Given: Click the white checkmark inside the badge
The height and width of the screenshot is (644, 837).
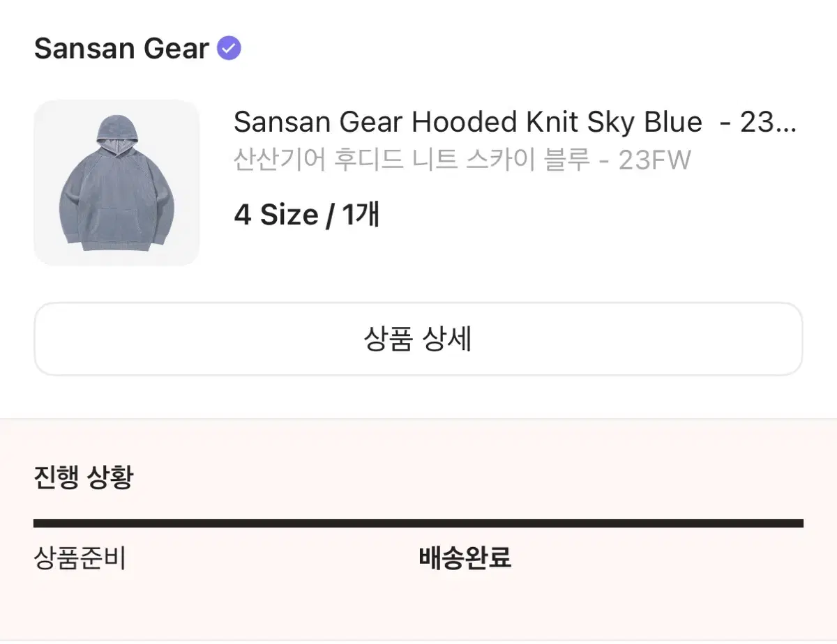Looking at the screenshot, I should click(229, 49).
